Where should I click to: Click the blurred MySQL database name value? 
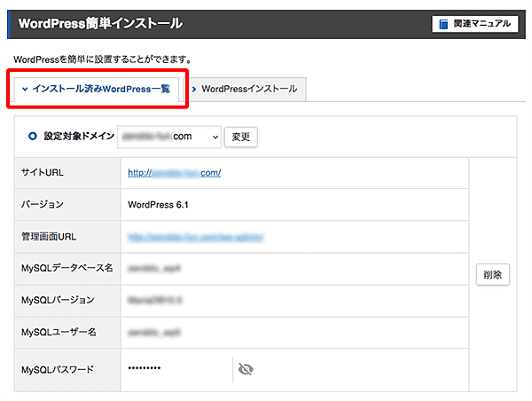[x=154, y=269]
